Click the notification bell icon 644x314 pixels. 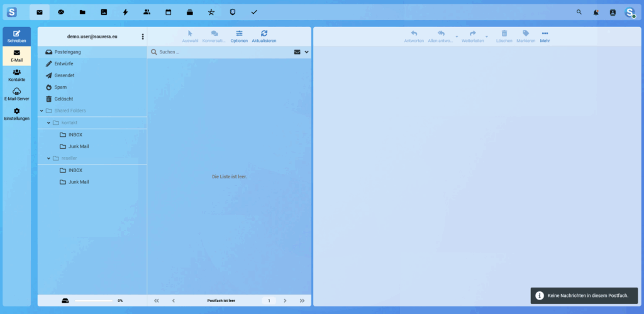point(596,12)
